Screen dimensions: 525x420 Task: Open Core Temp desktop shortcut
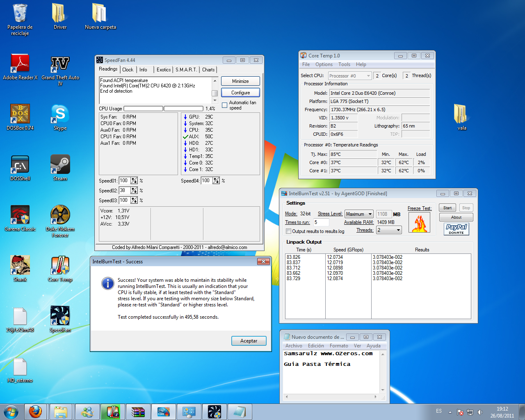coord(60,269)
